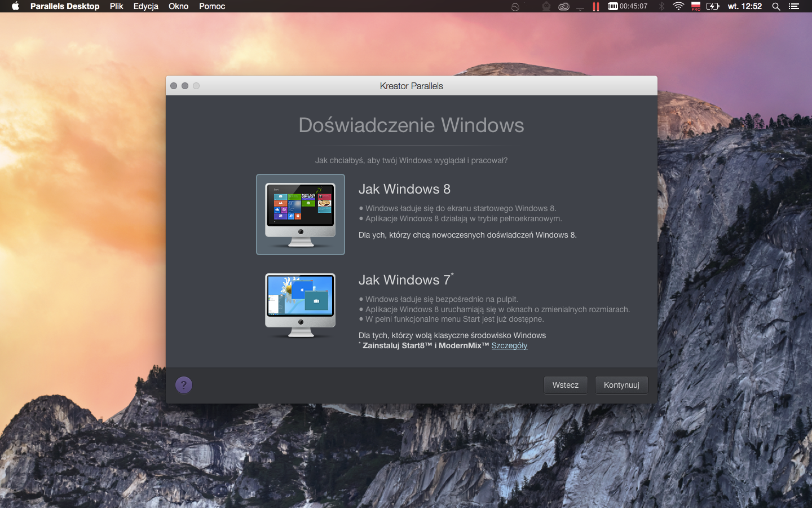Click 'Aplikacje Windows 8 uruchamiają się w oknach' line
The height and width of the screenshot is (508, 812).
point(494,309)
